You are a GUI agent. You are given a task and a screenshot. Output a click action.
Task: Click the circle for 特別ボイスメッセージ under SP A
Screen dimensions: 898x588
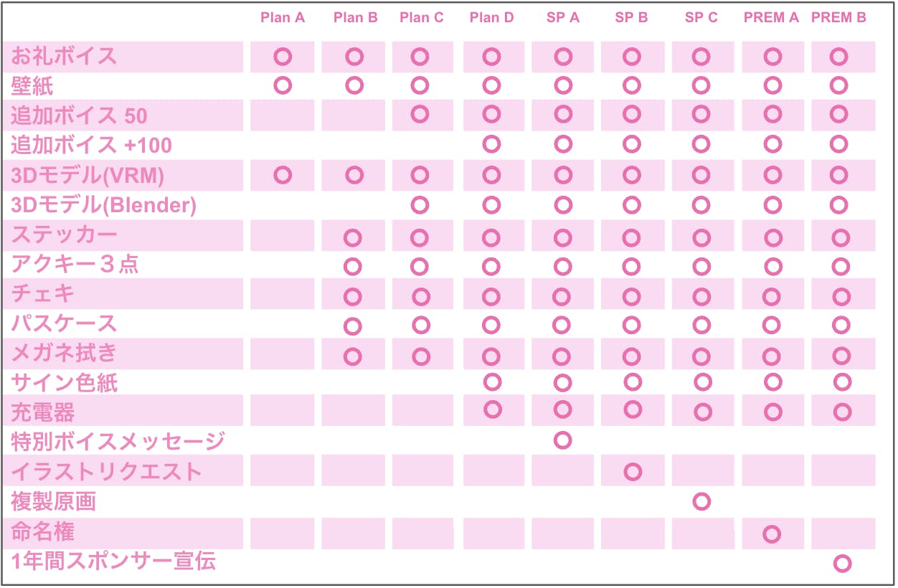point(563,440)
